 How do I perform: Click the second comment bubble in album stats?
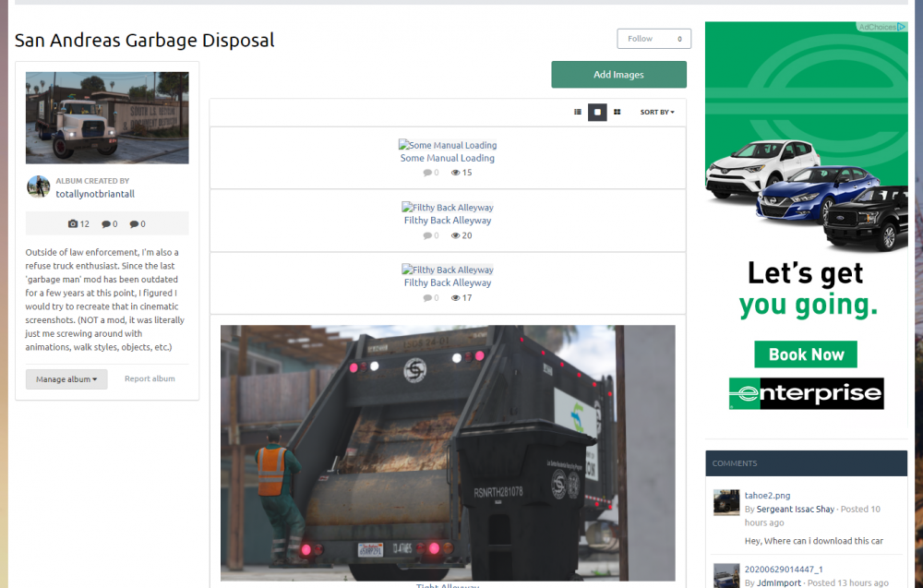click(134, 223)
